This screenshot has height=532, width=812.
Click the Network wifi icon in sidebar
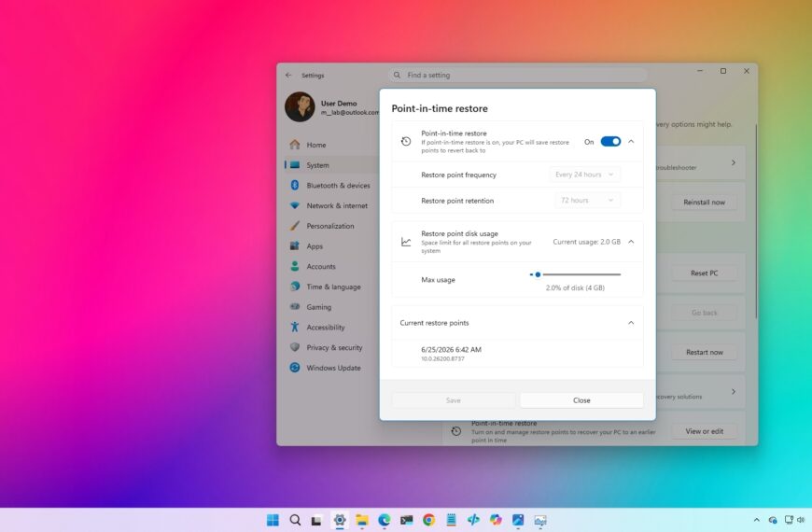tap(295, 205)
